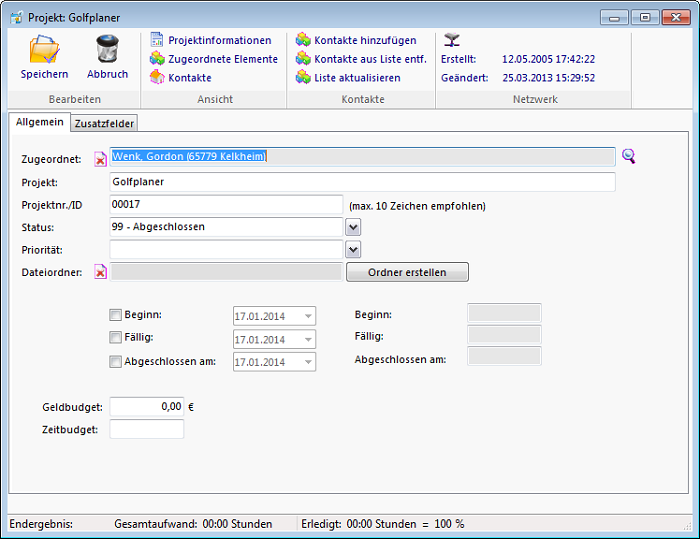Open the Abgeschlossen am date picker dropdown
The image size is (700, 539).
[308, 362]
